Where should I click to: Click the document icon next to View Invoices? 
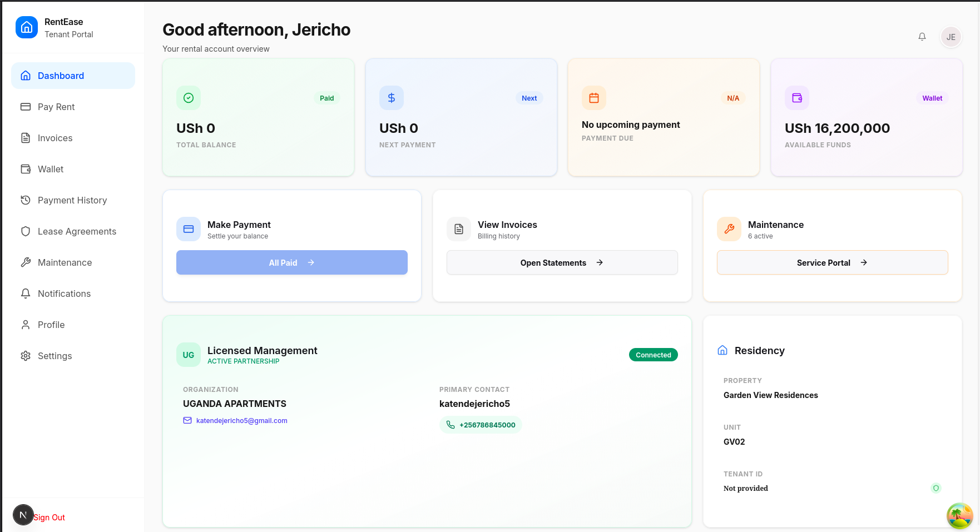[x=459, y=229]
